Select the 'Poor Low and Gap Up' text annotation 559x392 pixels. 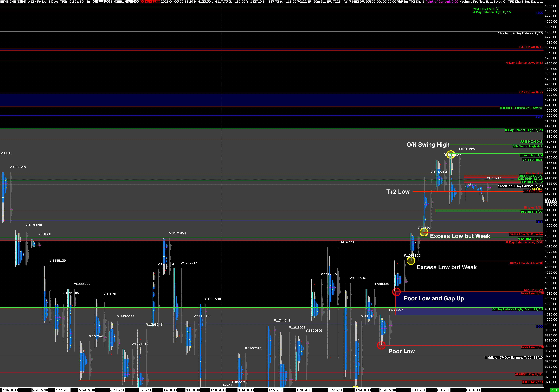pyautogui.click(x=434, y=298)
